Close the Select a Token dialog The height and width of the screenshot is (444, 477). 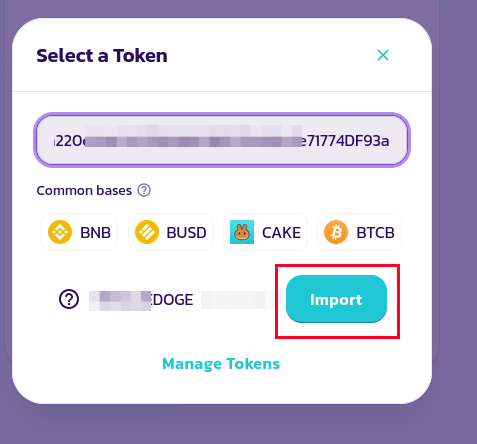click(x=383, y=55)
